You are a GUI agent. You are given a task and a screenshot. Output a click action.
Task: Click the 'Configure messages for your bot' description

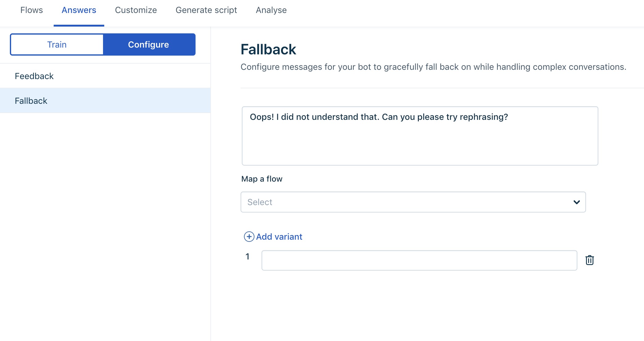[433, 67]
